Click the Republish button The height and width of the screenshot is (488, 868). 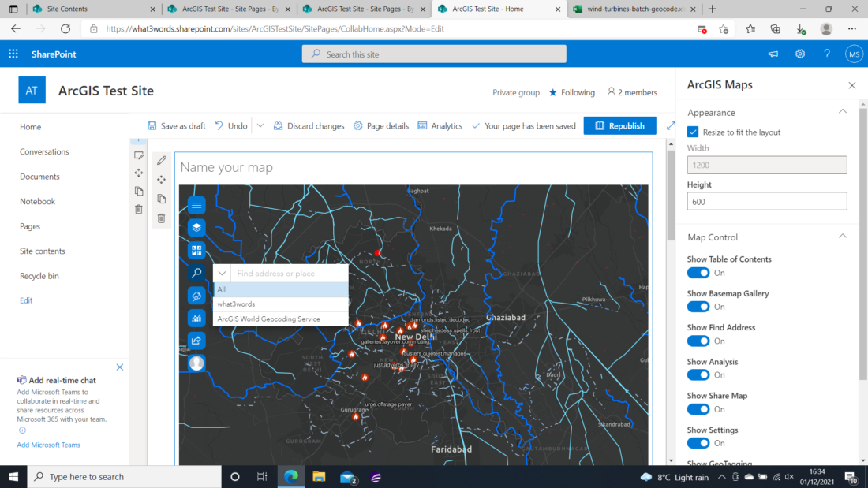620,125
